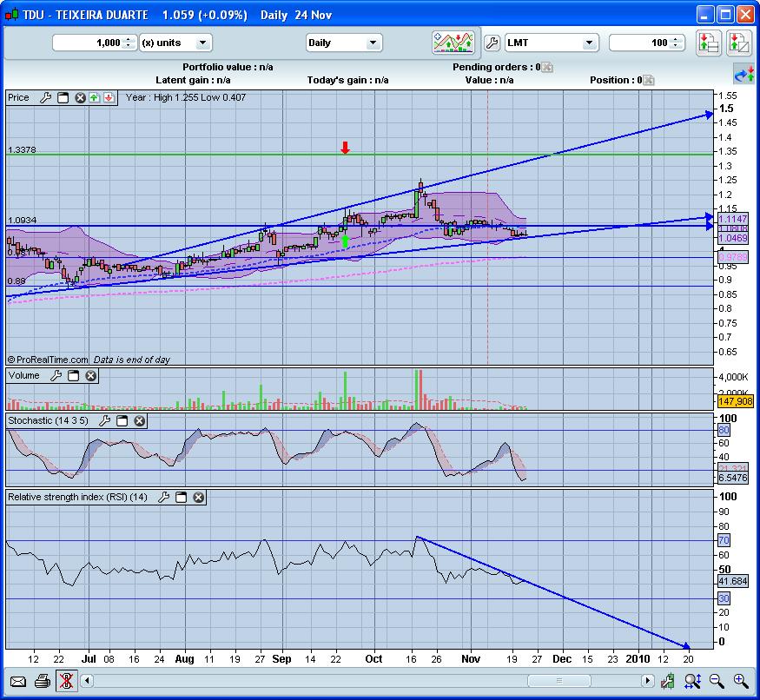Click wrench icon next to LMT order type
The height and width of the screenshot is (700, 760).
[492, 43]
